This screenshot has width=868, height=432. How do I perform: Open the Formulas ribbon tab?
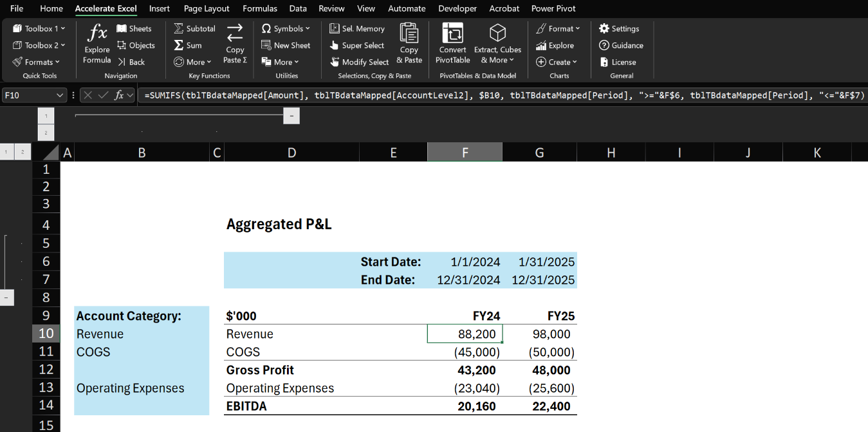tap(260, 8)
